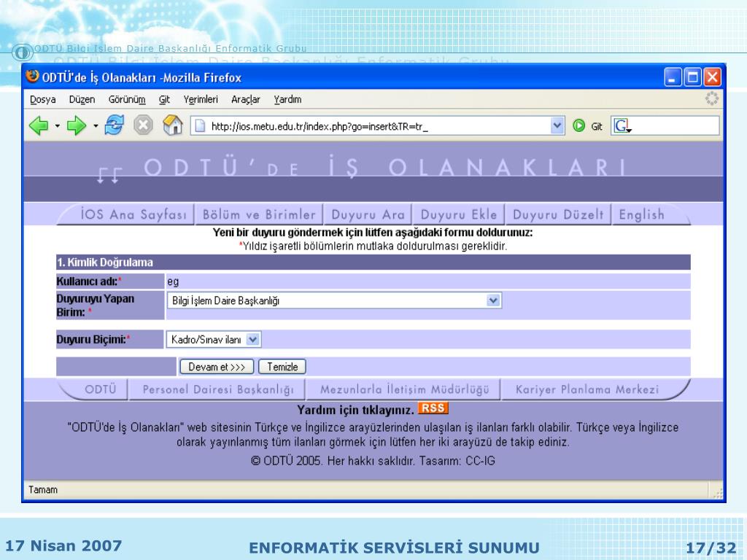747x560 pixels.
Task: Open the Bölüm ve Birimler tab
Action: [x=259, y=214]
